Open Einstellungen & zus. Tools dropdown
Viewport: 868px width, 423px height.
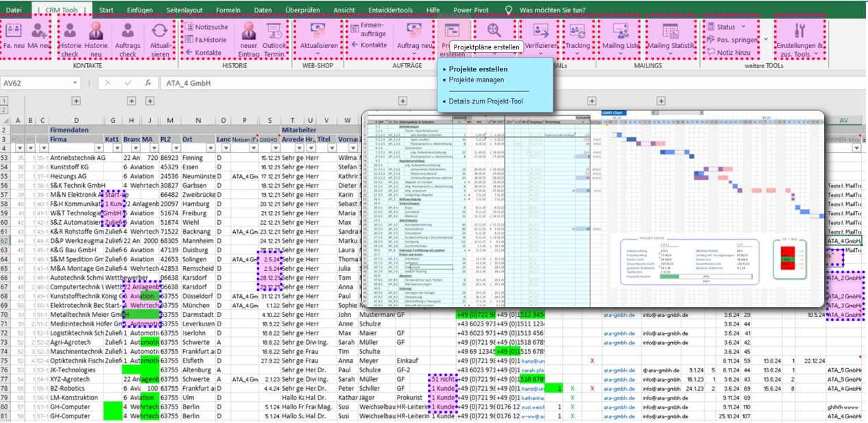[x=799, y=38]
